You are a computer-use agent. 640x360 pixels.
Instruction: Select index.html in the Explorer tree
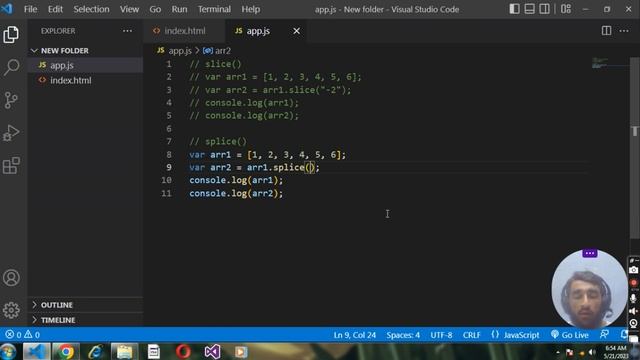click(x=85, y=80)
